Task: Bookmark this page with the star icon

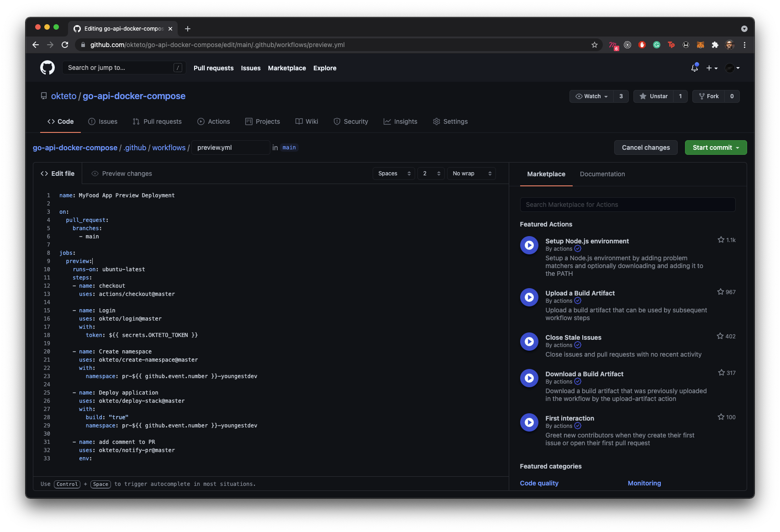Action: click(595, 45)
